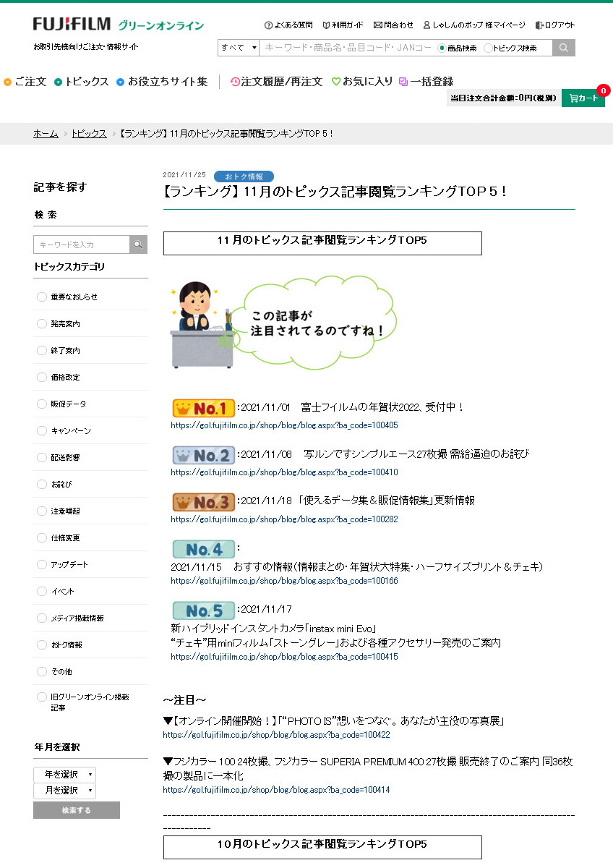This screenshot has height=868, width=613.
Task: Select the 販促データ category radio
Action: tap(41, 404)
